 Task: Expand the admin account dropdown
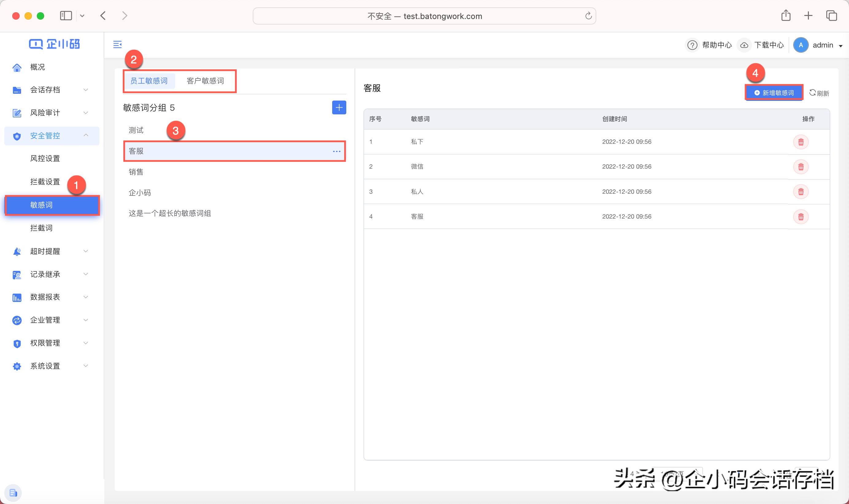point(840,45)
